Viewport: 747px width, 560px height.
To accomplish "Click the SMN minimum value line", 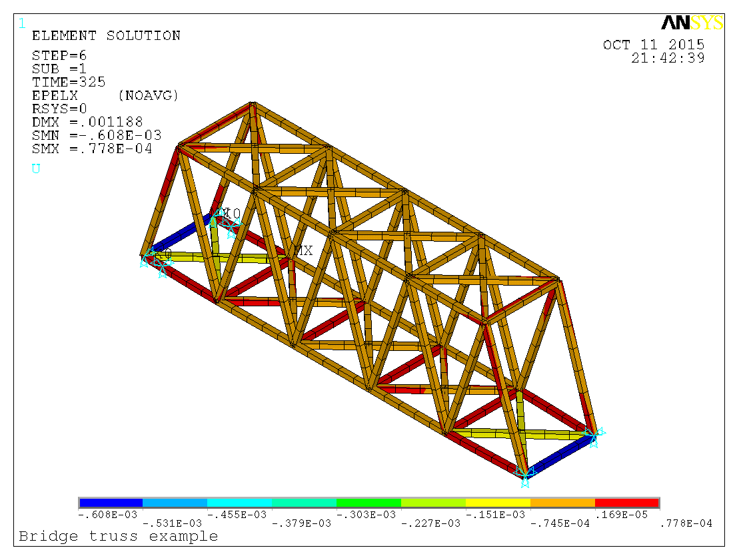I will click(97, 135).
